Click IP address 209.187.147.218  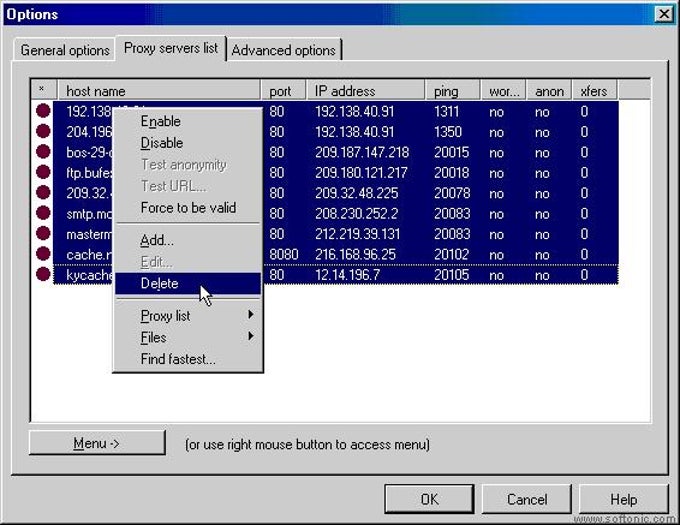point(362,152)
